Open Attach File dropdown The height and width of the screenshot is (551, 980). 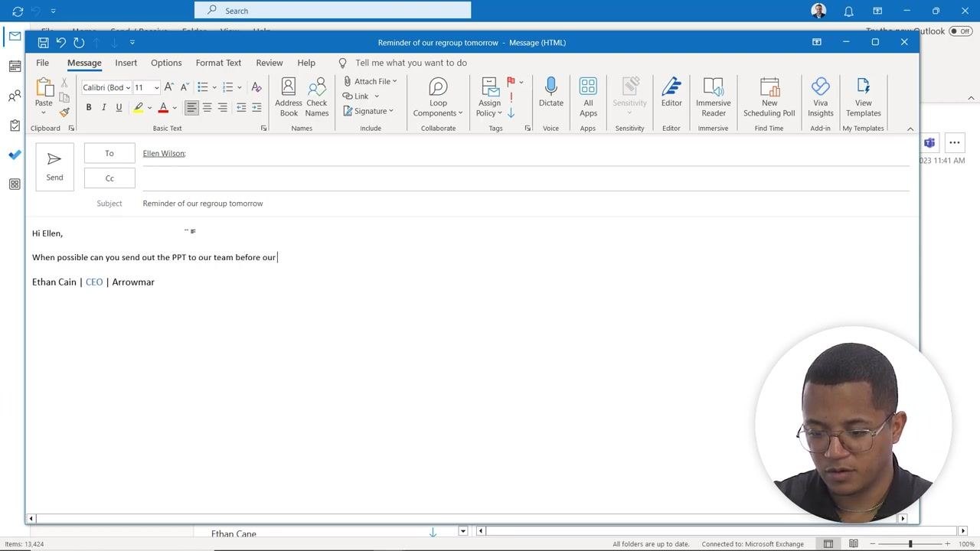point(370,81)
